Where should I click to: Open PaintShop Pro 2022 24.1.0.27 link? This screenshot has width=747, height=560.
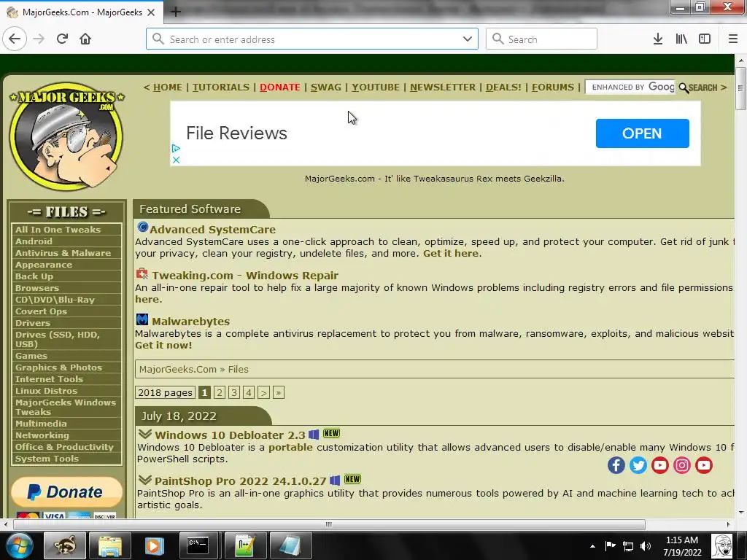coord(240,481)
